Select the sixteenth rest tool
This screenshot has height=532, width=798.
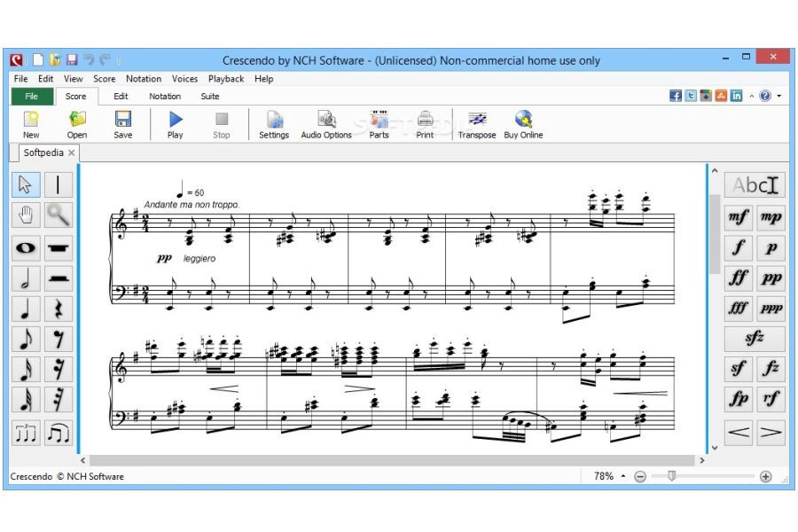(x=58, y=370)
